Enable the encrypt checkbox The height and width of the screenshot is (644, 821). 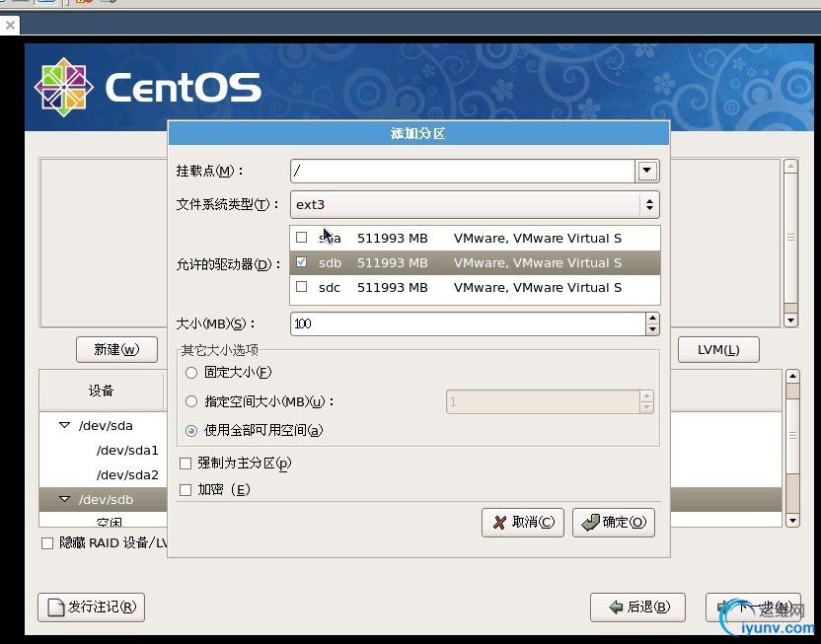coord(186,490)
